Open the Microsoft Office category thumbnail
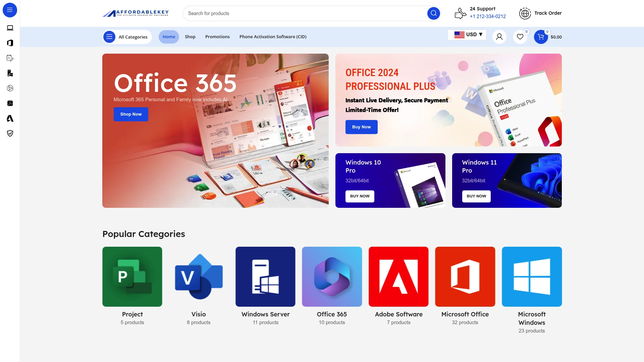 click(x=465, y=277)
